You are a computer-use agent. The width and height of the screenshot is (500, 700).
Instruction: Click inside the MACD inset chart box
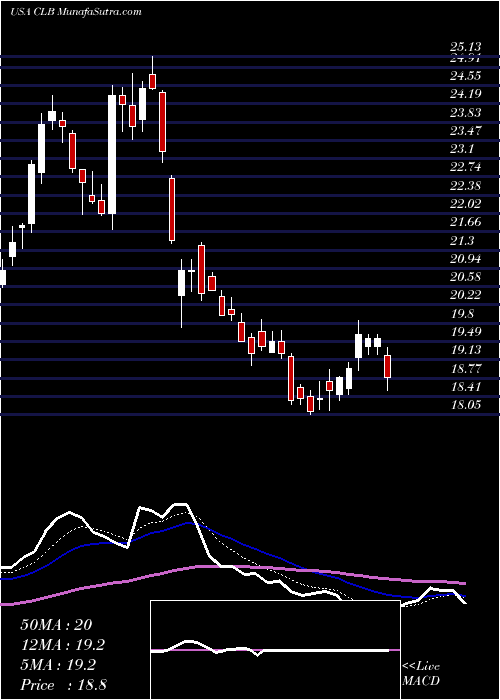(x=275, y=650)
